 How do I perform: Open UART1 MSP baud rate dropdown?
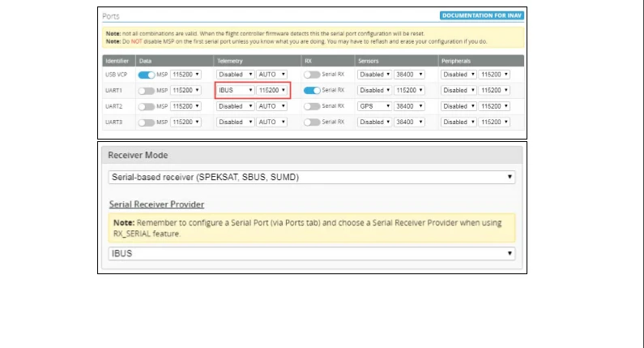tap(186, 90)
